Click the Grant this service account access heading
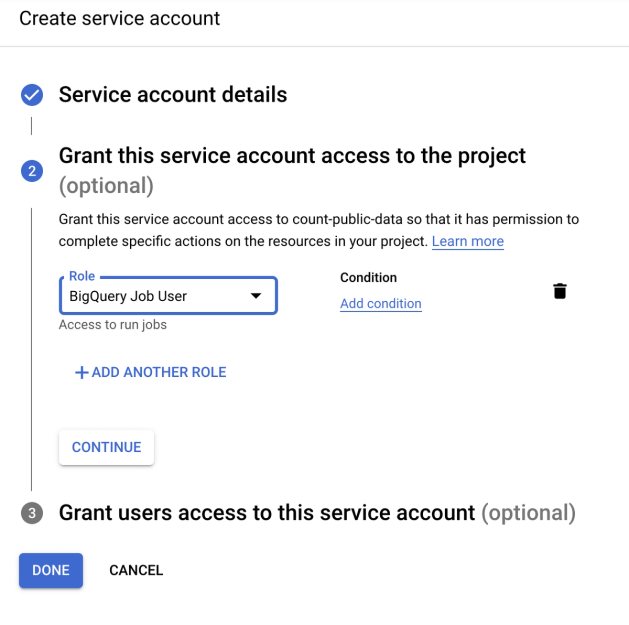The image size is (629, 625). (292, 170)
